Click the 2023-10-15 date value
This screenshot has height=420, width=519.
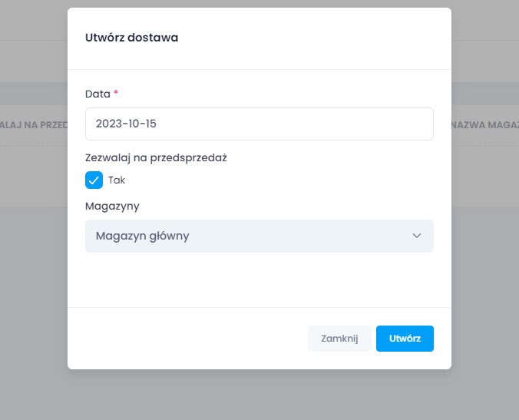(x=131, y=124)
